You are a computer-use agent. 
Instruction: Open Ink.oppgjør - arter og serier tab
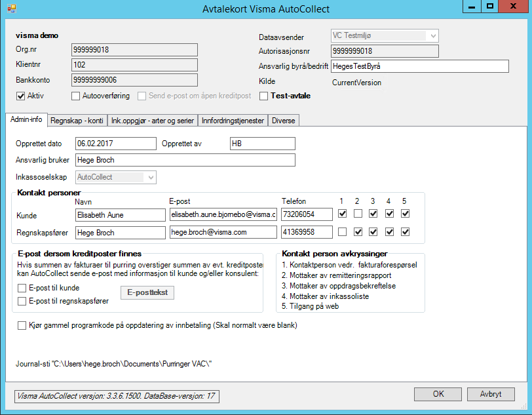[153, 121]
